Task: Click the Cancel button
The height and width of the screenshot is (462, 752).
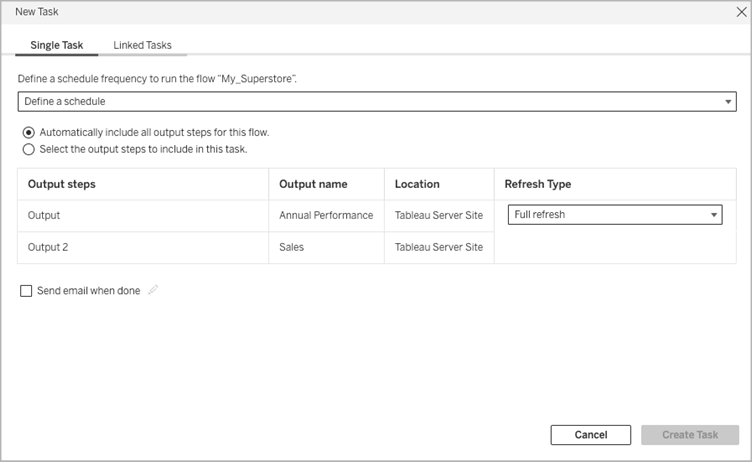Action: pos(591,435)
